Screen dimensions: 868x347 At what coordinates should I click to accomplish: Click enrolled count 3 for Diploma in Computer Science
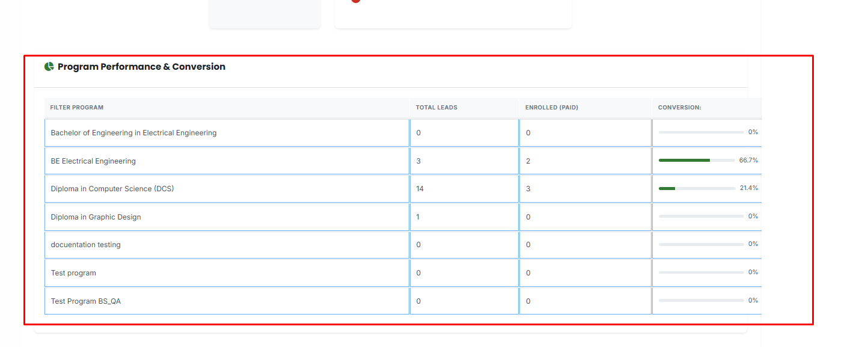click(x=528, y=189)
